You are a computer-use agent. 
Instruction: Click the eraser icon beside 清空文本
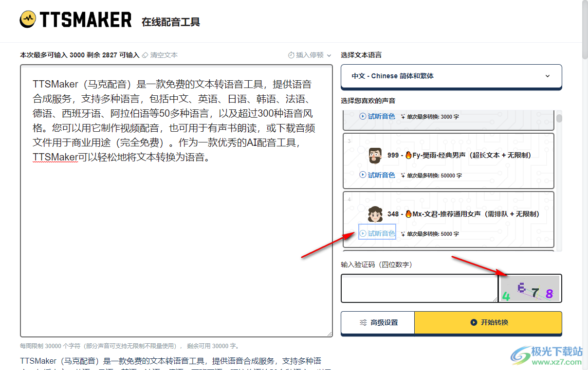pos(145,55)
